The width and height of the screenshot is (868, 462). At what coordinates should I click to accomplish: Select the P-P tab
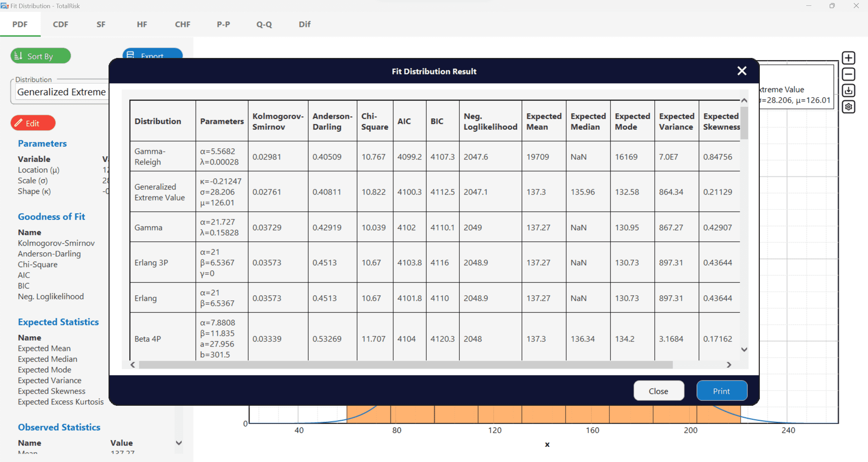coord(223,24)
